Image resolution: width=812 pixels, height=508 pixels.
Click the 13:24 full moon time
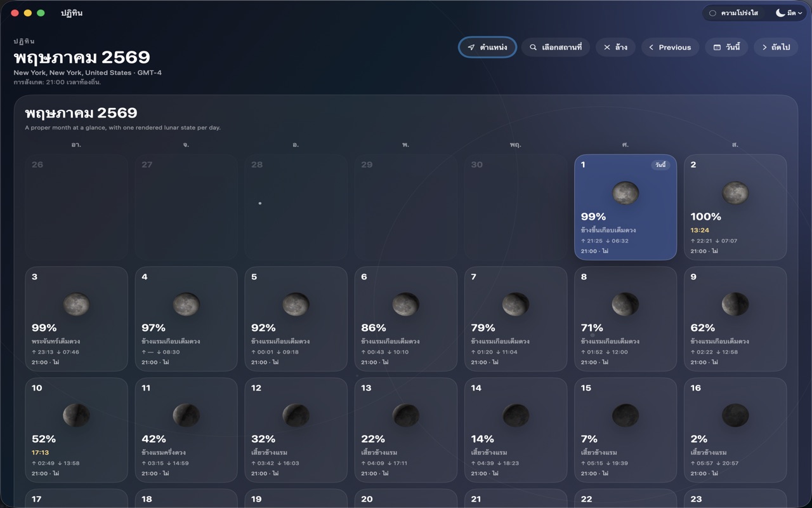click(x=700, y=230)
